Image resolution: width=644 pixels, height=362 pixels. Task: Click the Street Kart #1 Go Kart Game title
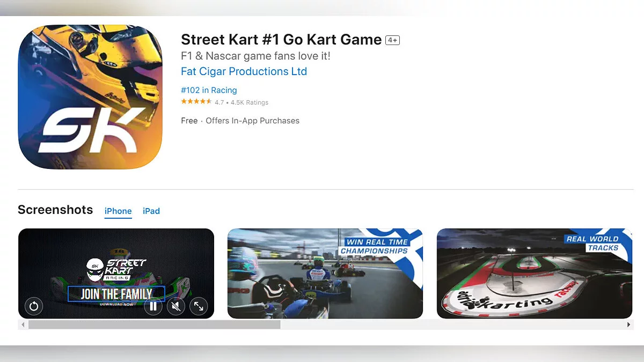point(281,40)
